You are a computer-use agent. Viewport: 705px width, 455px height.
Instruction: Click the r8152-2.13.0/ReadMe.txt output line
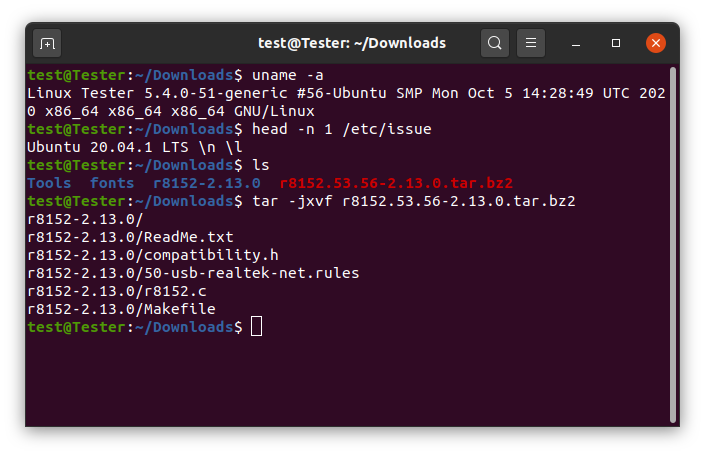(130, 237)
